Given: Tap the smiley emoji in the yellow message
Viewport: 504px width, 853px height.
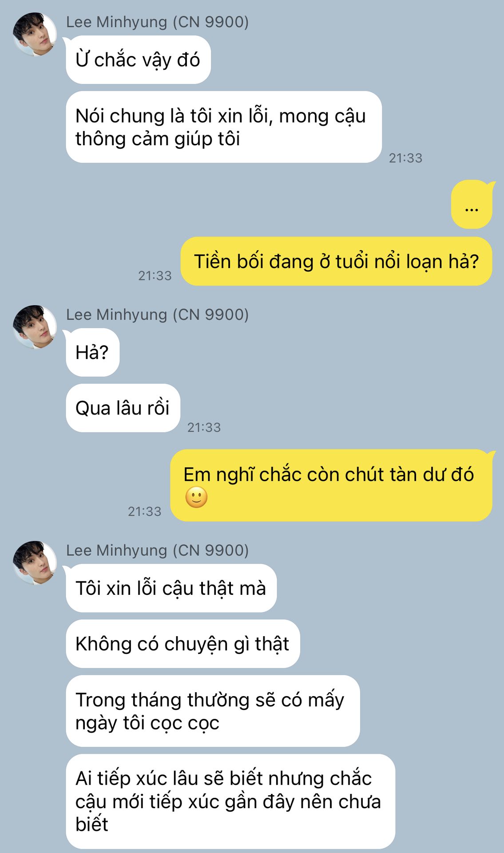Looking at the screenshot, I should click(x=196, y=497).
